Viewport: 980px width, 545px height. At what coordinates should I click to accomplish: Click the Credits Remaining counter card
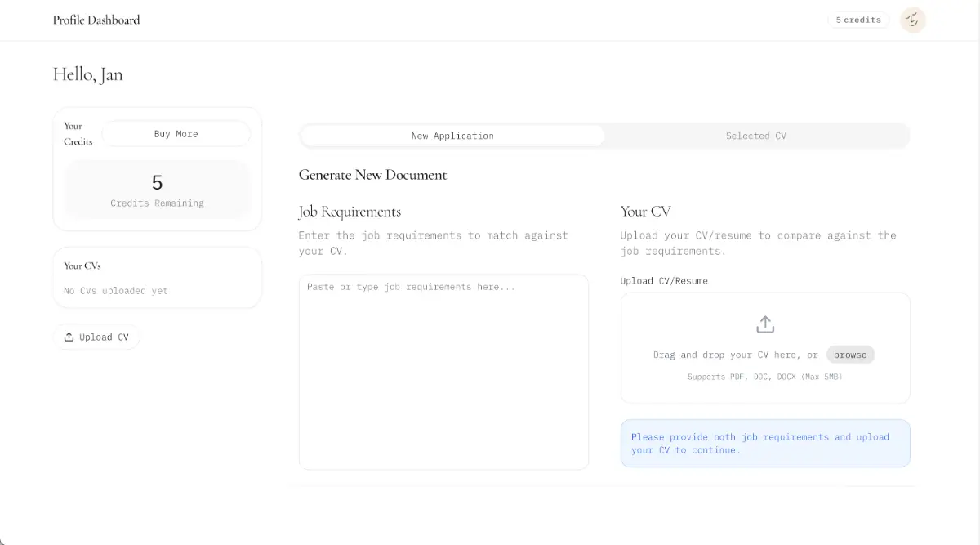157,190
